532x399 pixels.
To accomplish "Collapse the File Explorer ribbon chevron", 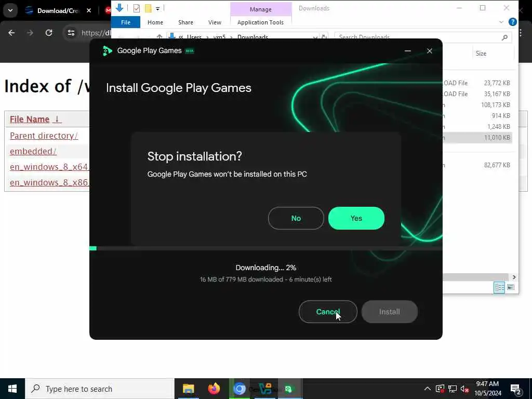I will tap(501, 22).
